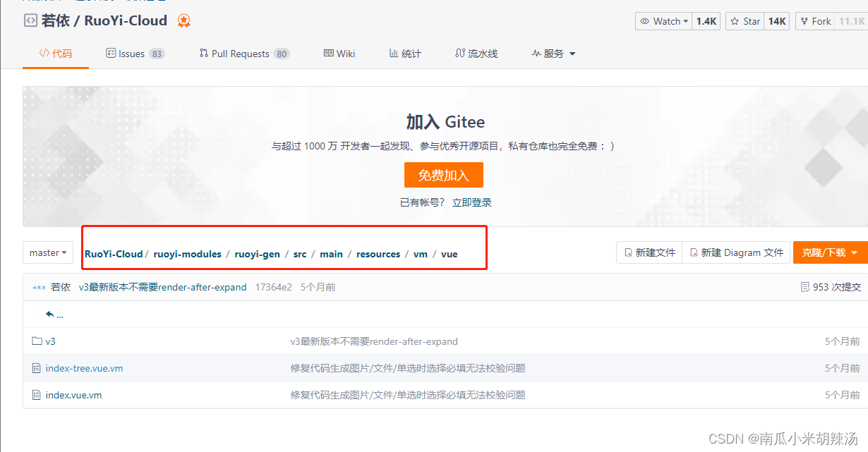Click the 免费加入 join button
The height and width of the screenshot is (452, 868).
[x=444, y=175]
